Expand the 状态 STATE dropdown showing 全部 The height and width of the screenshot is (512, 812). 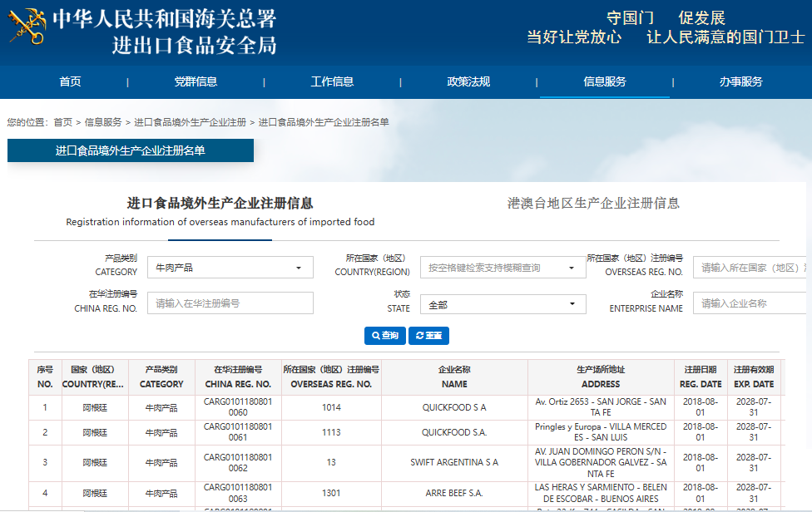(503, 304)
